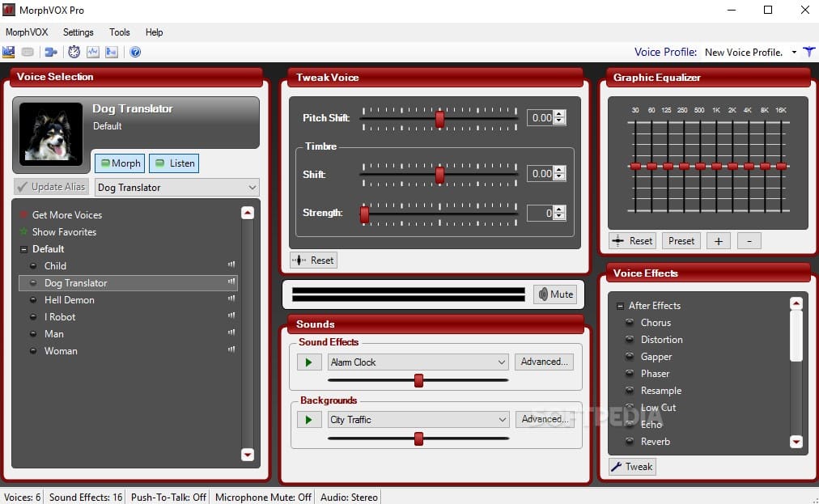819x504 pixels.
Task: Collapse the After Effects group
Action: pos(620,306)
